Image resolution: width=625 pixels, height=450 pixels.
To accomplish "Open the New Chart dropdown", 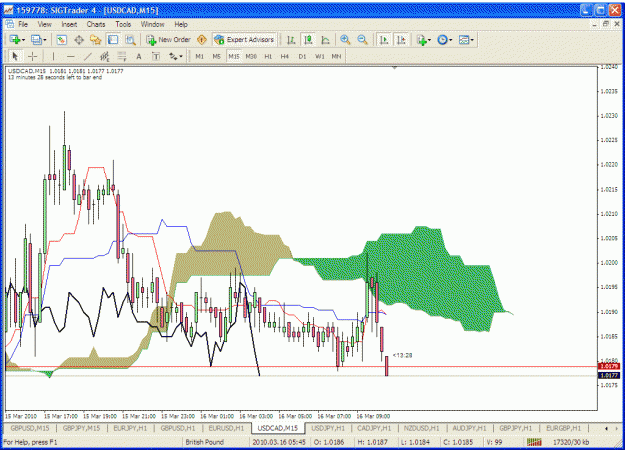I will [x=18, y=40].
